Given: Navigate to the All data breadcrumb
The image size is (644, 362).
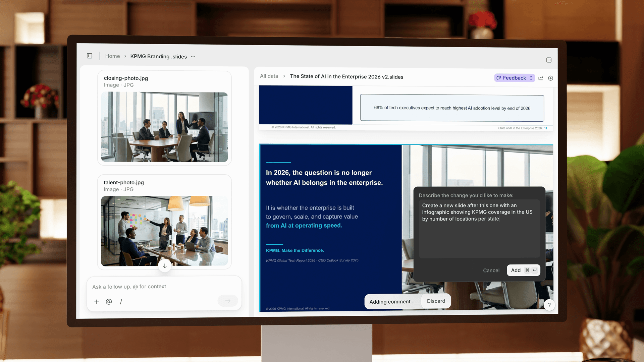Looking at the screenshot, I should 269,76.
